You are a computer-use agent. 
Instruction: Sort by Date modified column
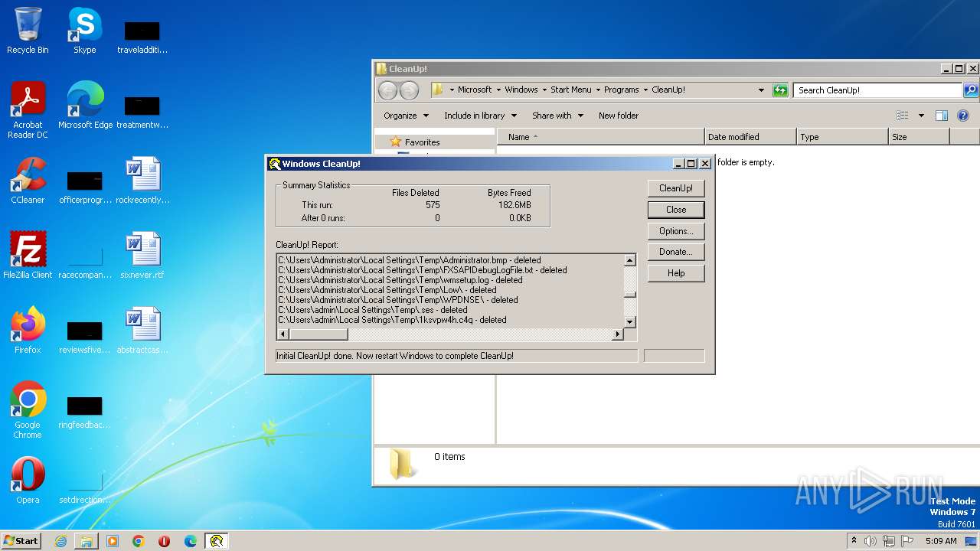(x=750, y=137)
